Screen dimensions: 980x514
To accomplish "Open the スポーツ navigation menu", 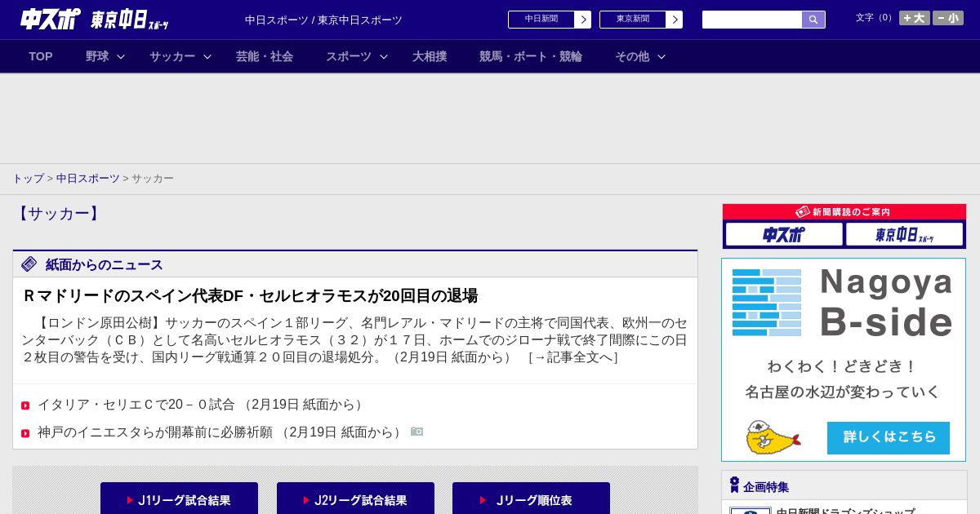I will [x=349, y=56].
